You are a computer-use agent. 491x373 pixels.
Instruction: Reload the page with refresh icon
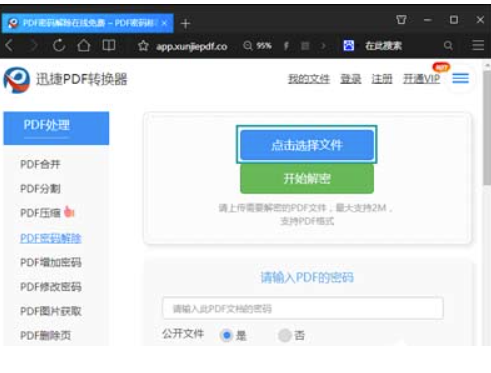tap(59, 45)
